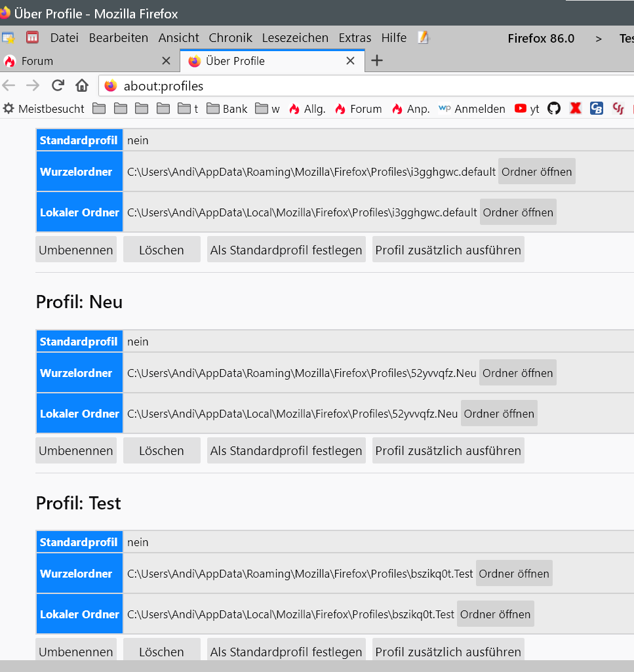Open the Meistbesucht bookmark with gear icon
The image size is (634, 672).
tap(44, 109)
